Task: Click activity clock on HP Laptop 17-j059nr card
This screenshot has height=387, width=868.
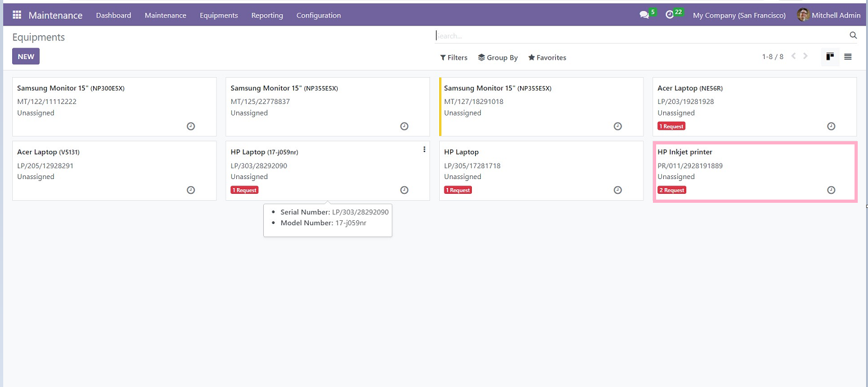Action: point(404,190)
